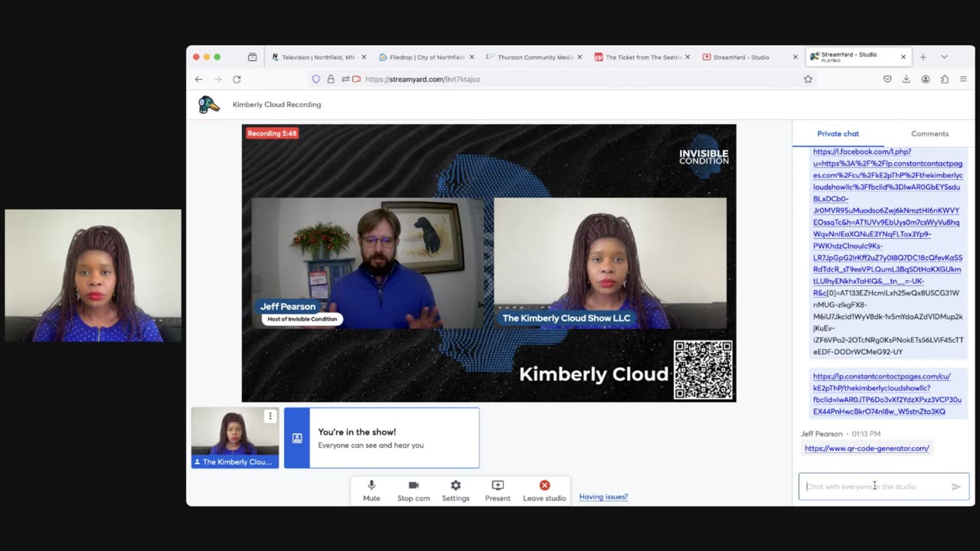Open studio Settings
This screenshot has height=551, width=980.
(x=456, y=491)
